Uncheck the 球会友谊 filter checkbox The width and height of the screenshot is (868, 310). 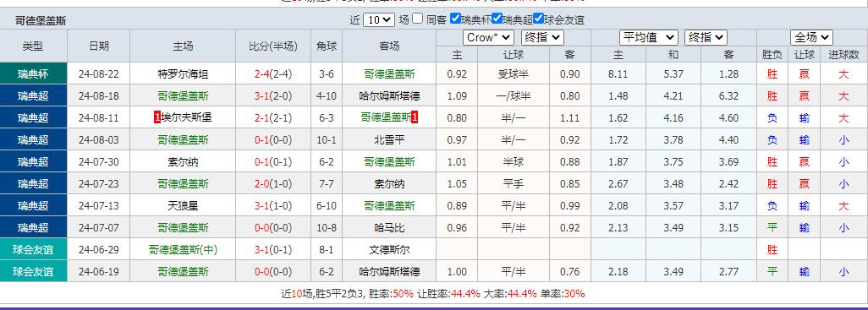click(x=538, y=19)
